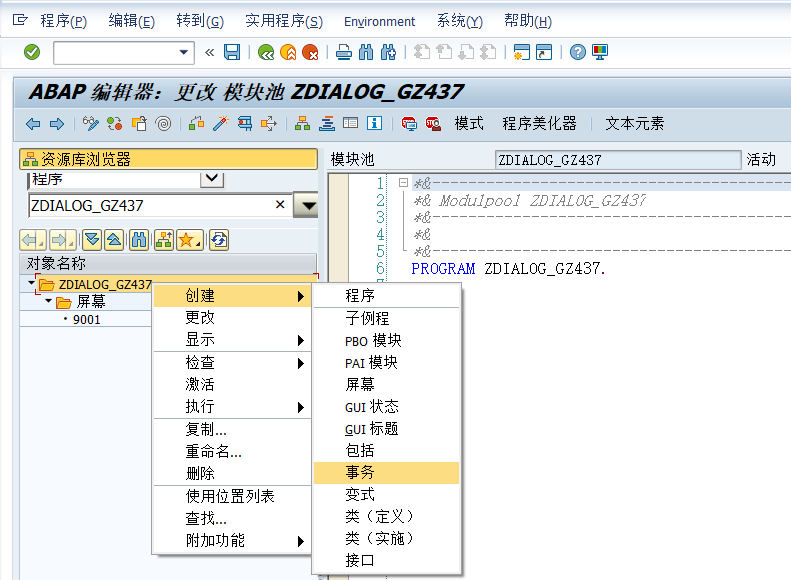
Task: Open the command field dropdown arrow
Action: pos(184,52)
